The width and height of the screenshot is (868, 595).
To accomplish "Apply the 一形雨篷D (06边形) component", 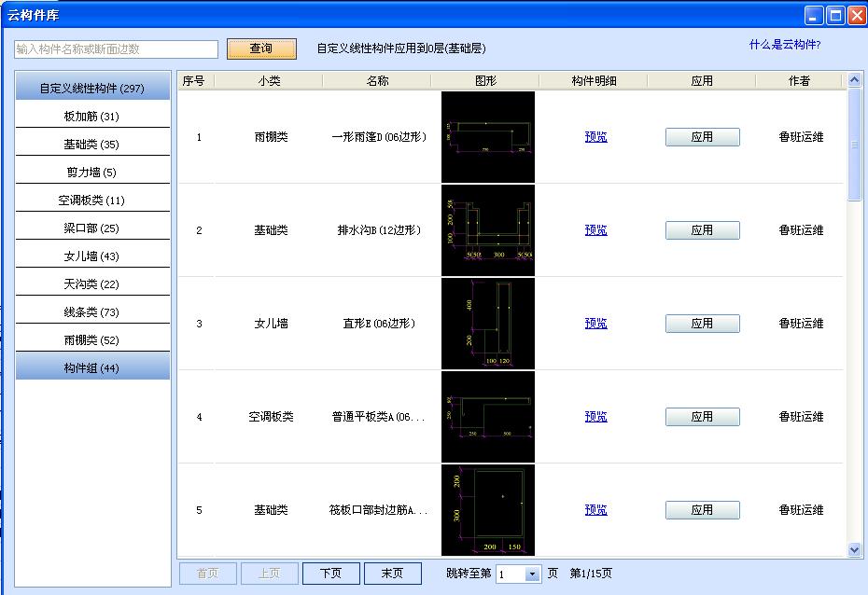I will click(x=703, y=137).
